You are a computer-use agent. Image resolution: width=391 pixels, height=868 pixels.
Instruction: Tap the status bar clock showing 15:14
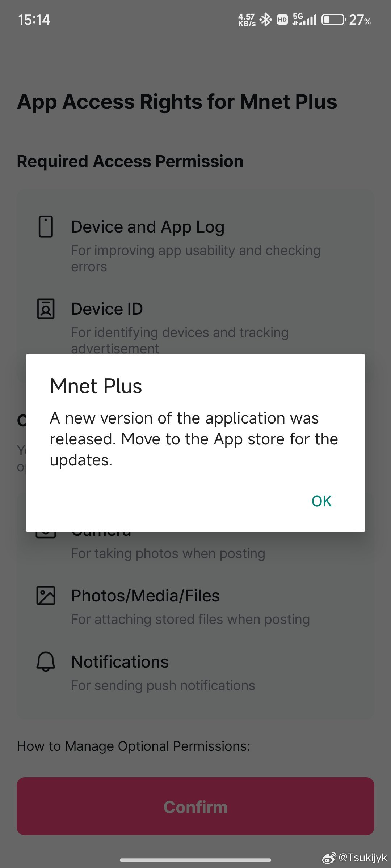34,20
